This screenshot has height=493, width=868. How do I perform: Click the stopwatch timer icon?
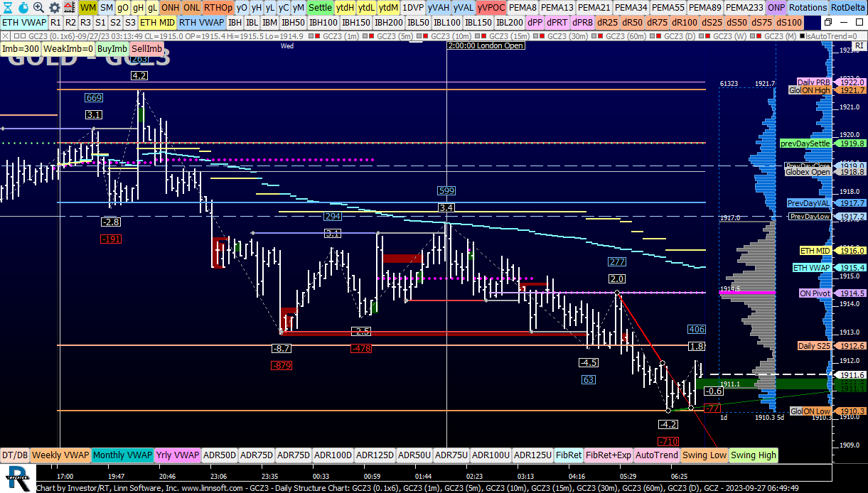23,7
